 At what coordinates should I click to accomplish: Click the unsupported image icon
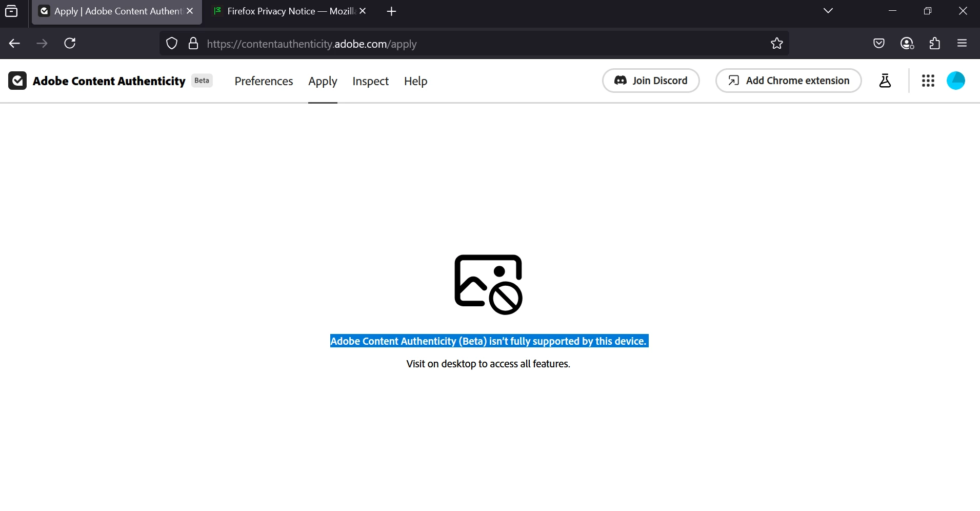point(488,284)
